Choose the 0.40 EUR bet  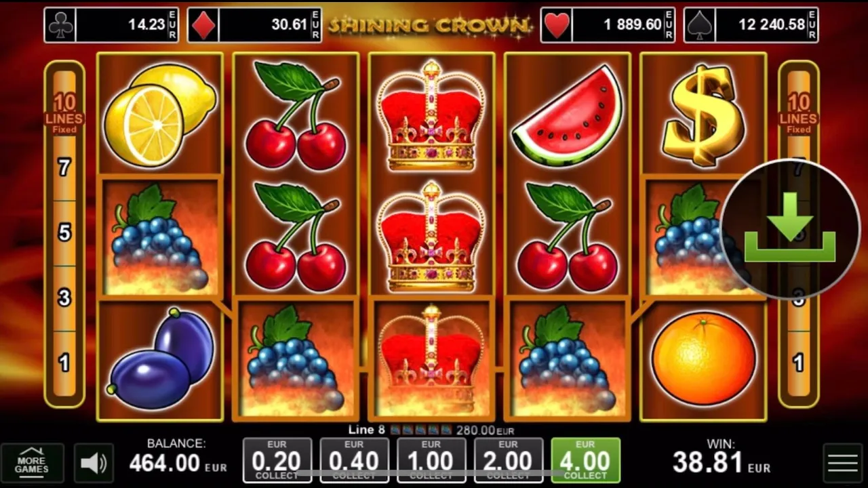coord(355,460)
